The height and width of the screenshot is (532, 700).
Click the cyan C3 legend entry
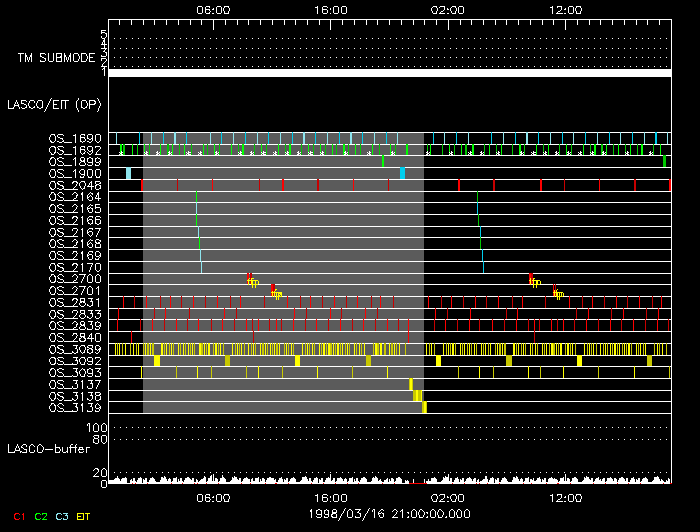coord(62,517)
